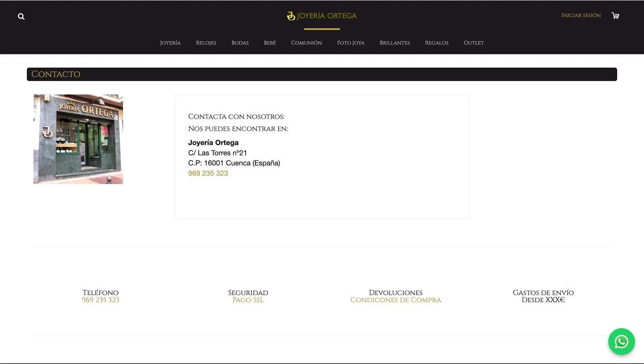
Task: Select the bold Joyería Ortega address name
Action: click(213, 142)
